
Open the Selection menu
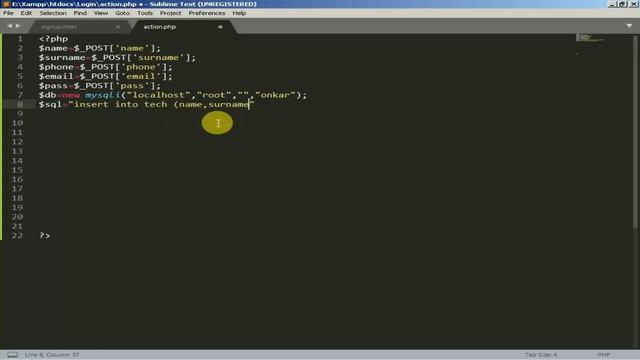pos(53,13)
